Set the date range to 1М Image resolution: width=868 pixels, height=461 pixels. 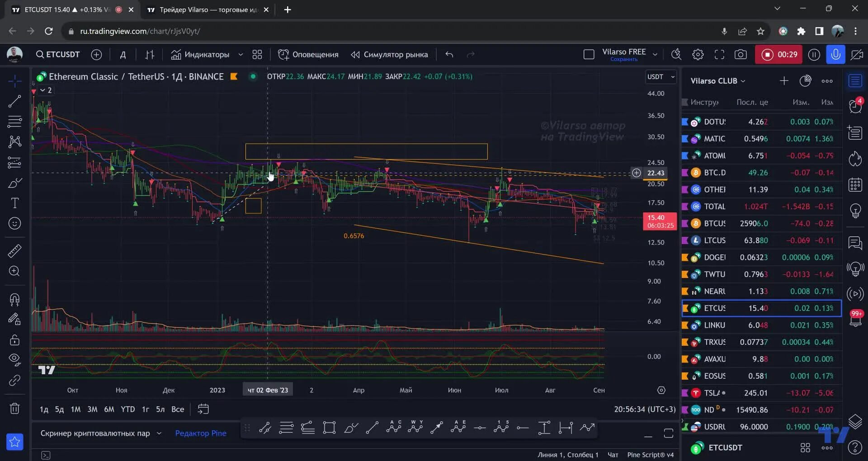[x=75, y=409]
